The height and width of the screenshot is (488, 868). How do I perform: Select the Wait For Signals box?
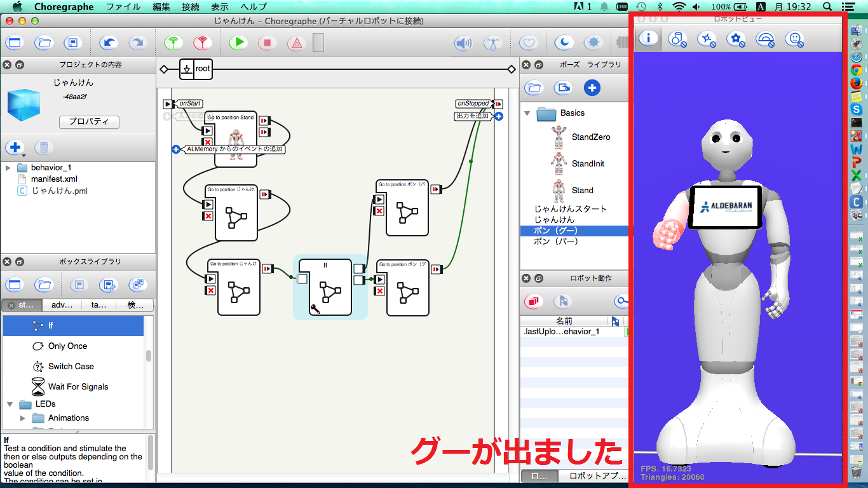78,387
